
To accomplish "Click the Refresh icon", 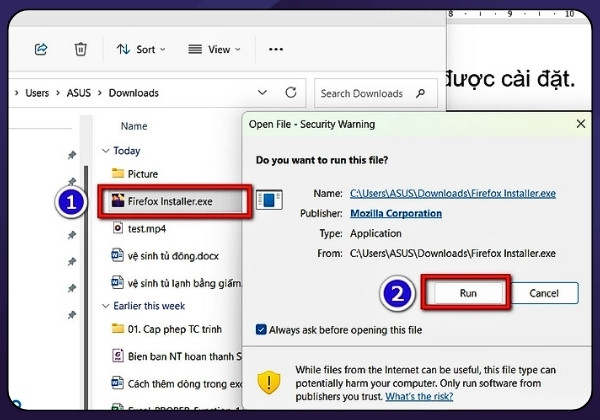I will tap(291, 93).
